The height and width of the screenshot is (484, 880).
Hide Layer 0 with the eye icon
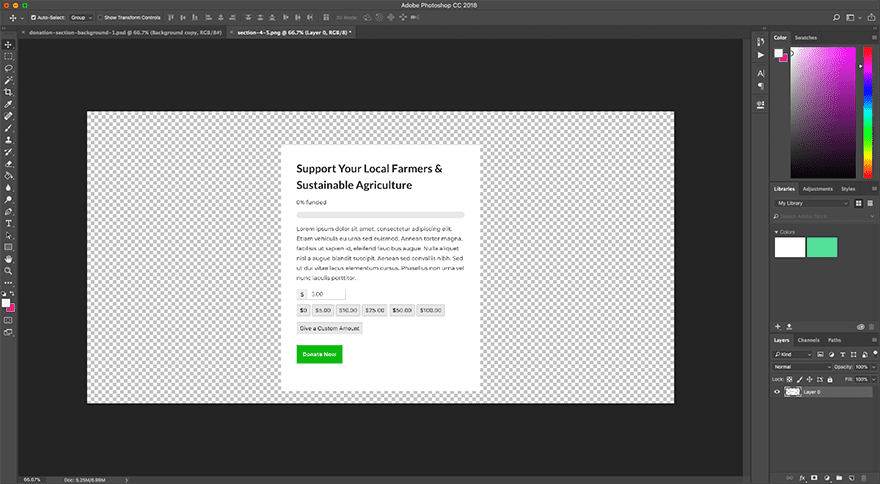click(x=778, y=392)
